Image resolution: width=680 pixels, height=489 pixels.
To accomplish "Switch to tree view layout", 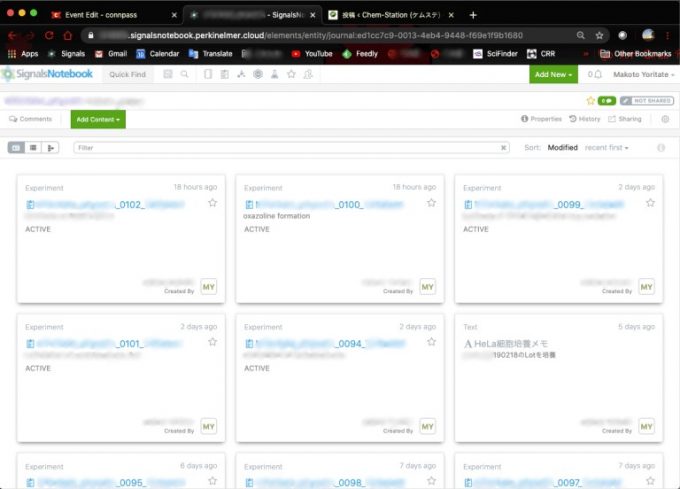I will point(51,148).
